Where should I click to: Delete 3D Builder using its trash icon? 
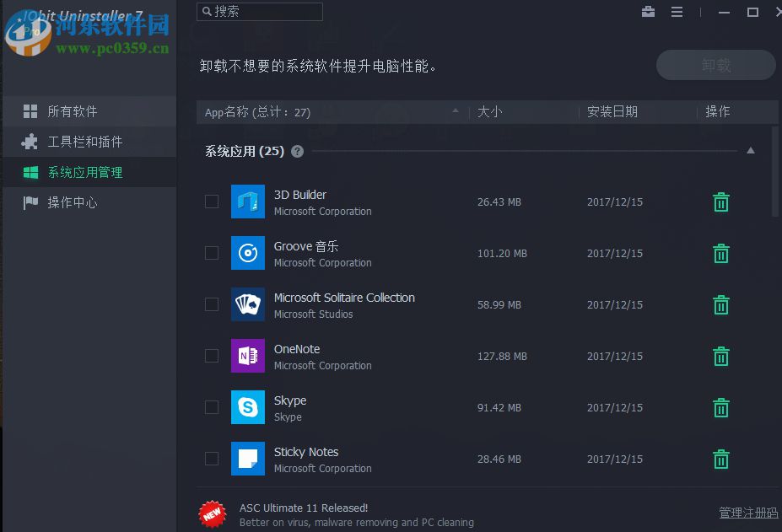point(720,202)
